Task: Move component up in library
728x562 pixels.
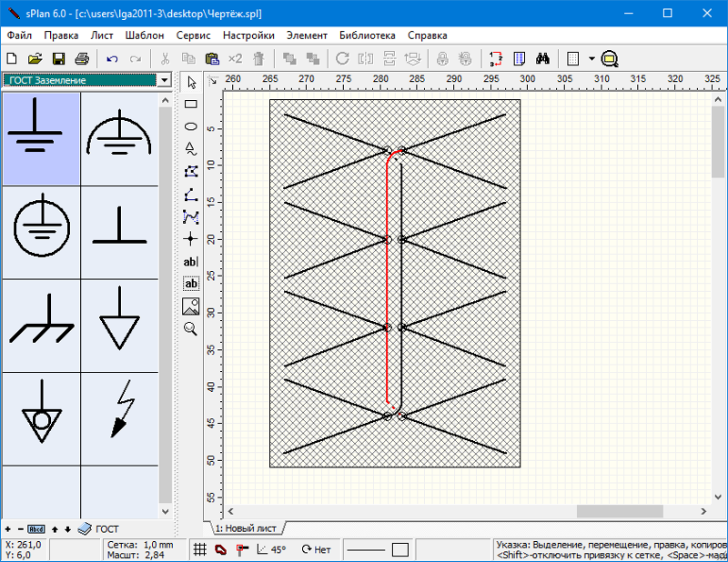Action: tap(55, 529)
